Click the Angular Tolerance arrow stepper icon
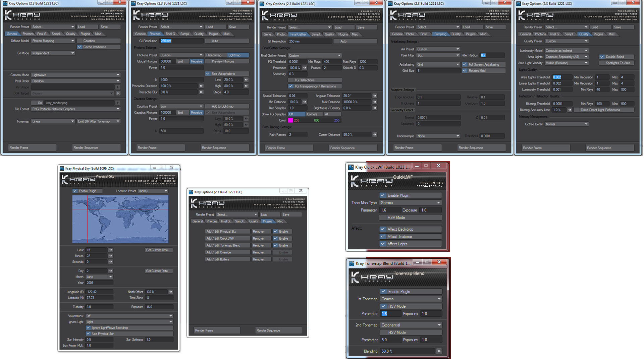This screenshot has width=644, height=362. pos(375,96)
